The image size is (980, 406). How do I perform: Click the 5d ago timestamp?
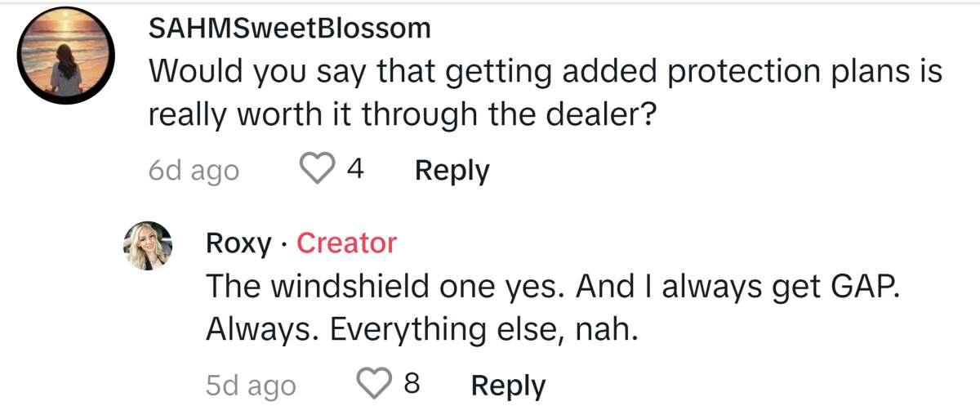[x=251, y=385]
